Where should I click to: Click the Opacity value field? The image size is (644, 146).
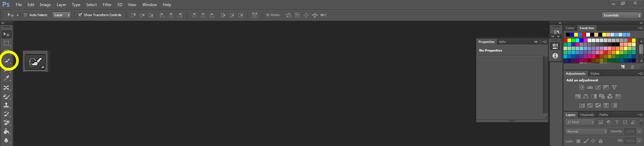630,132
